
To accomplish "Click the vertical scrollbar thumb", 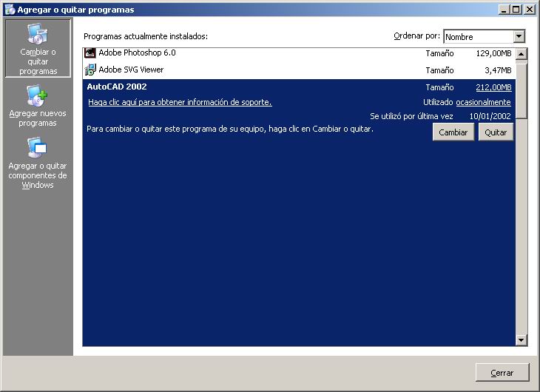I will point(522,91).
